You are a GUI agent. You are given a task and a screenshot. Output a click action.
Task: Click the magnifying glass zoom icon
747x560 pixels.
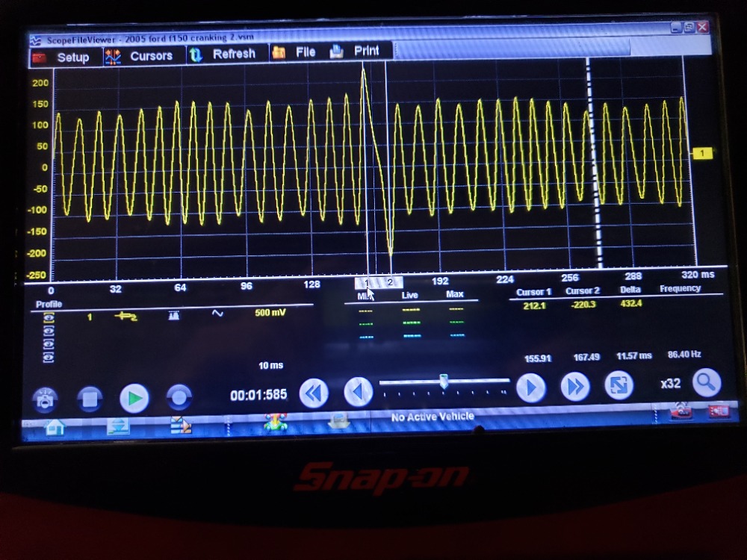[706, 382]
